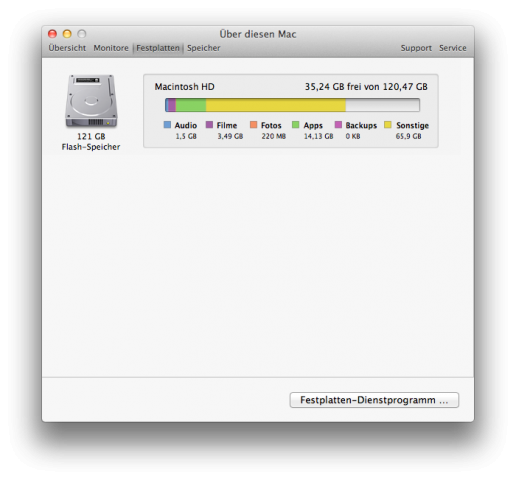The height and width of the screenshot is (480, 516).
Task: Click the free space portion of storage bar
Action: (382, 105)
